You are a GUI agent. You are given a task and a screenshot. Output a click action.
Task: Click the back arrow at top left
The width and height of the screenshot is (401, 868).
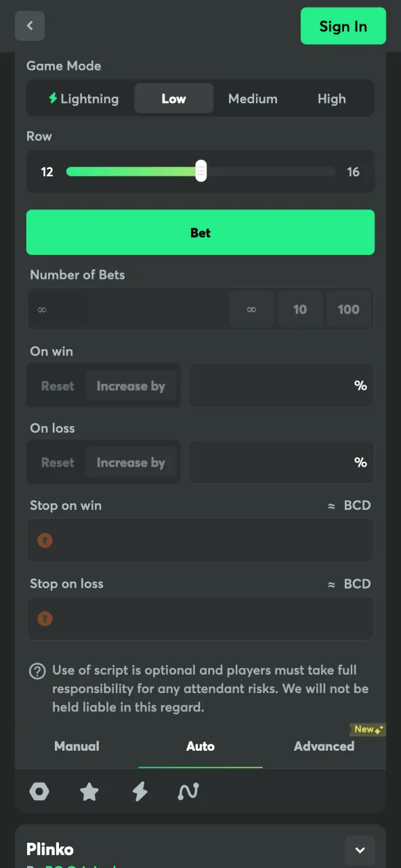[30, 25]
